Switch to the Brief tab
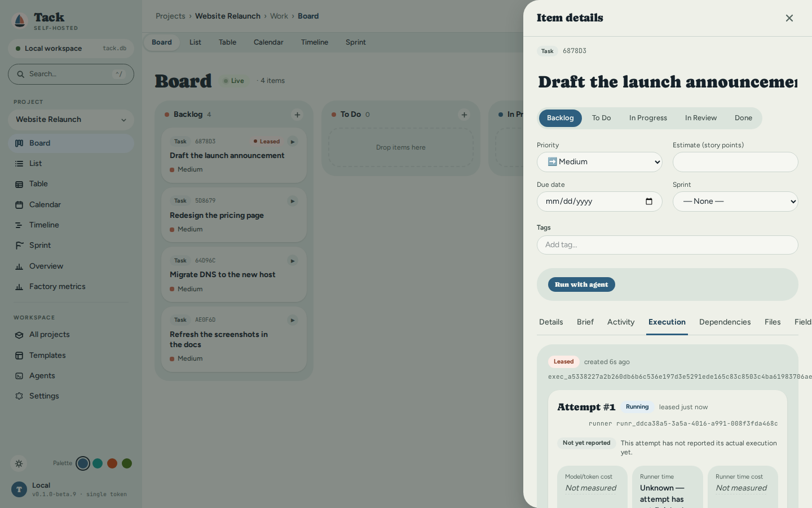812x508 pixels. (x=585, y=322)
